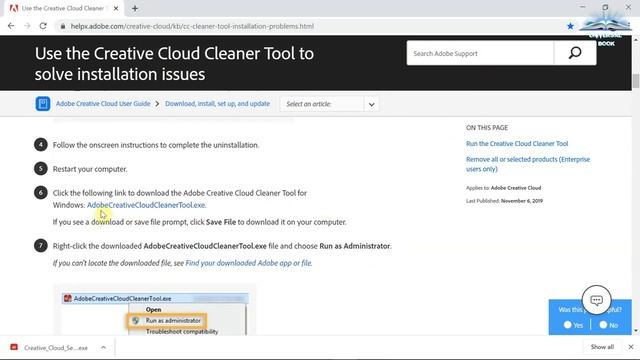640x360 pixels.
Task: Open Adobe Creative Cloud User Guide breadcrumb
Action: click(103, 104)
